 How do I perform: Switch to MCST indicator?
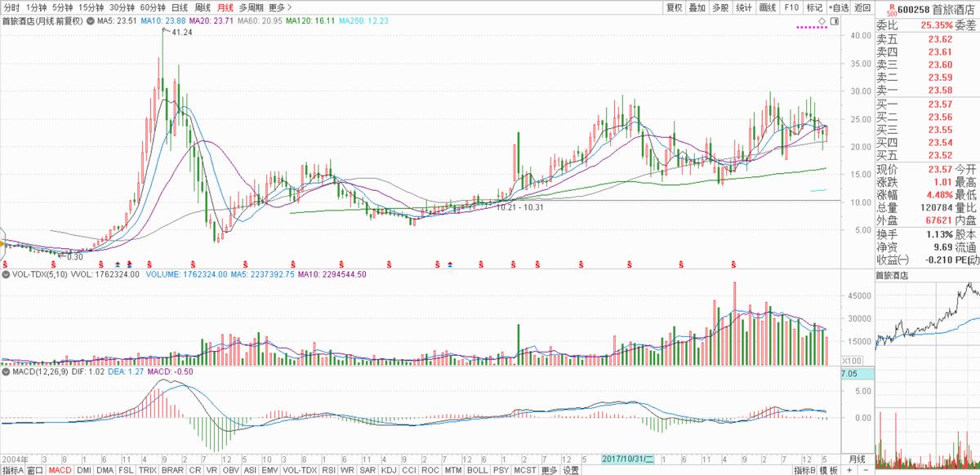(x=524, y=470)
